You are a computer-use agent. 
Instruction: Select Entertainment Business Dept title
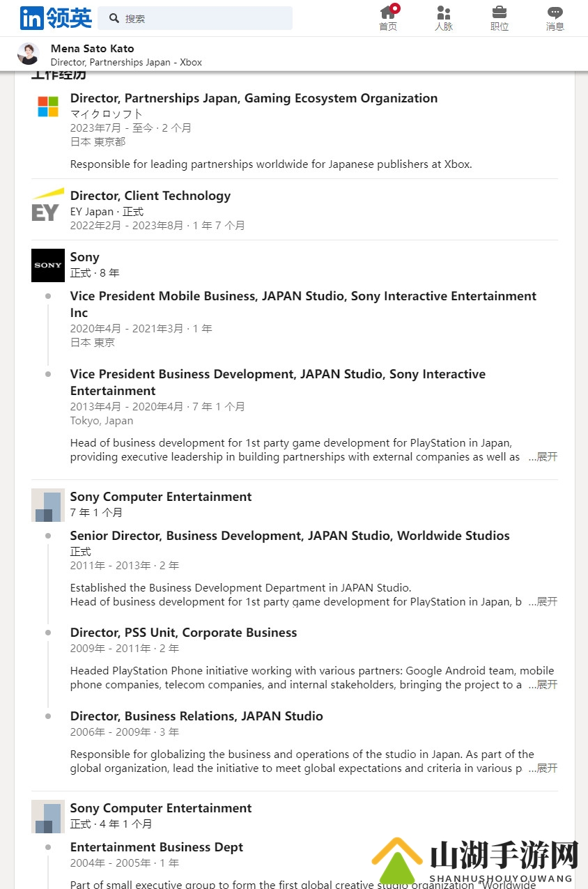pyautogui.click(x=157, y=847)
